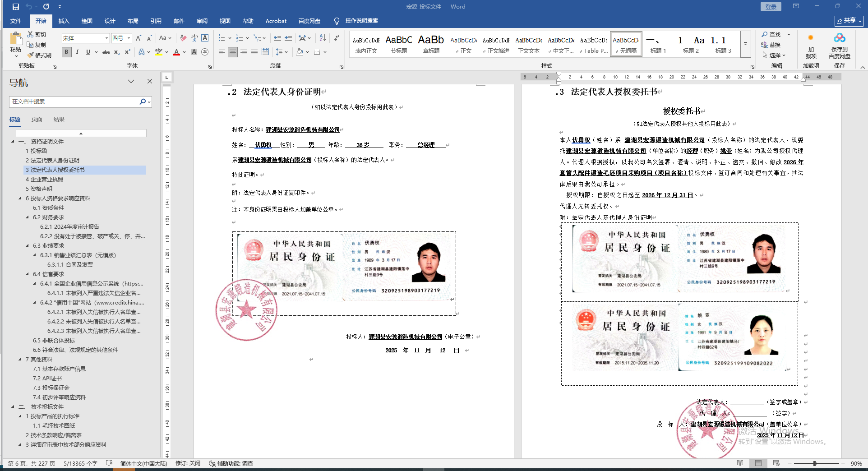Switch to Web Layout view in status bar
This screenshot has width=868, height=471.
(x=776, y=463)
